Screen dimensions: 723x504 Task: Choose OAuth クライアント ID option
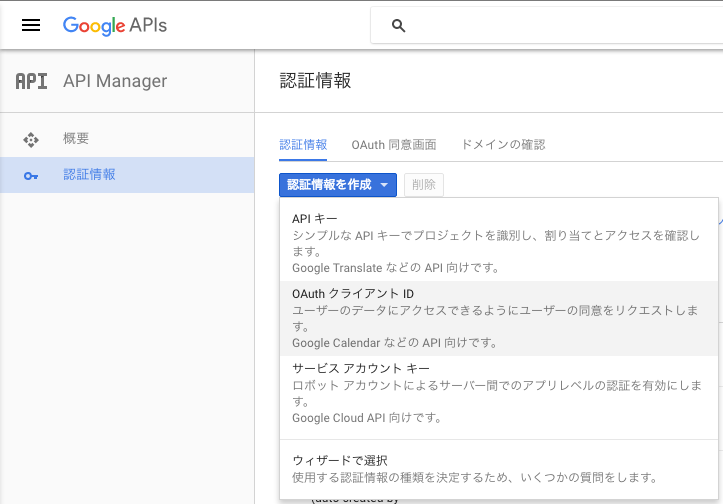click(x=498, y=318)
